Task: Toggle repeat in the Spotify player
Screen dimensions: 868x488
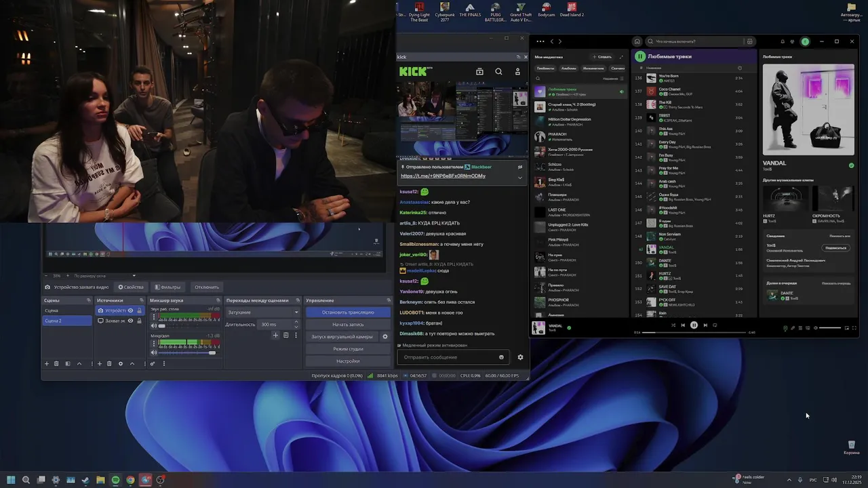Action: tap(715, 325)
